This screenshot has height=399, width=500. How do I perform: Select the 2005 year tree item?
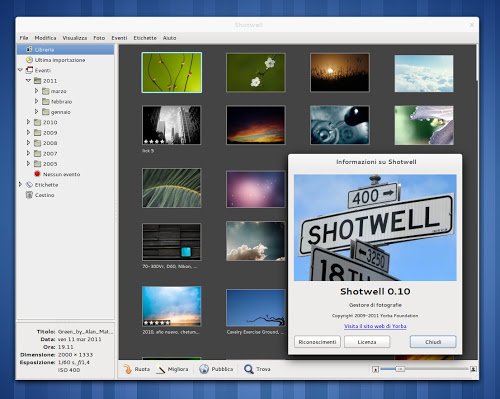coord(50,164)
